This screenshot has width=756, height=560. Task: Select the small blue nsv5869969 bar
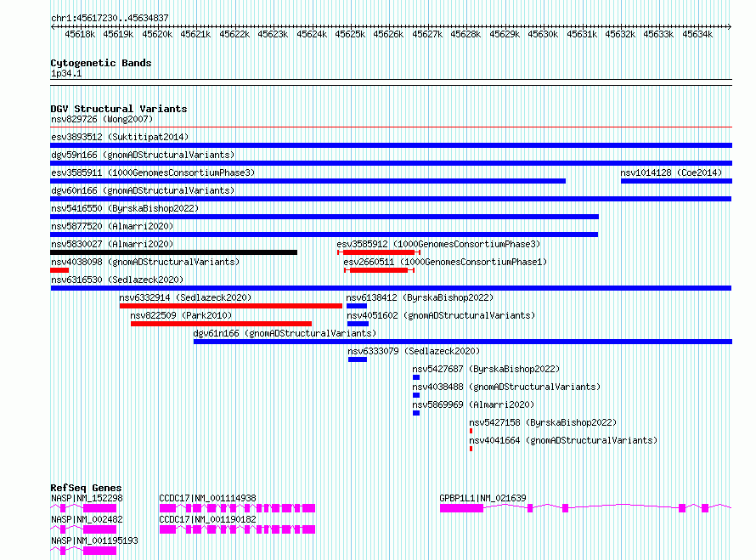coord(416,413)
